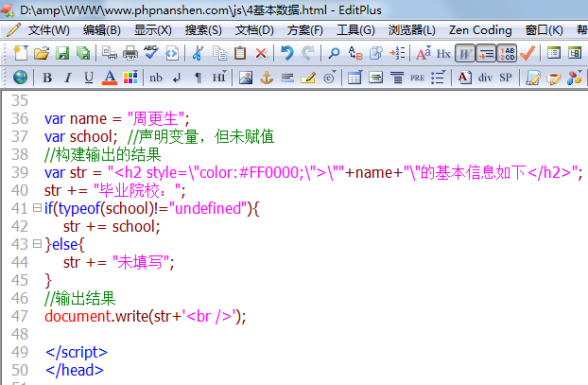Screen dimensions: 588x385
Task: Save the file with the floppy icon
Action: (x=62, y=53)
